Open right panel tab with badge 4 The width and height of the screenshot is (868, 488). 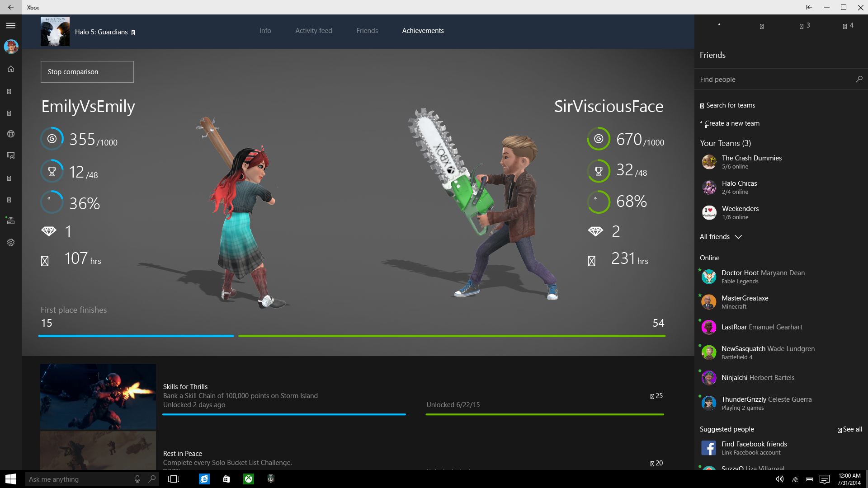click(848, 26)
